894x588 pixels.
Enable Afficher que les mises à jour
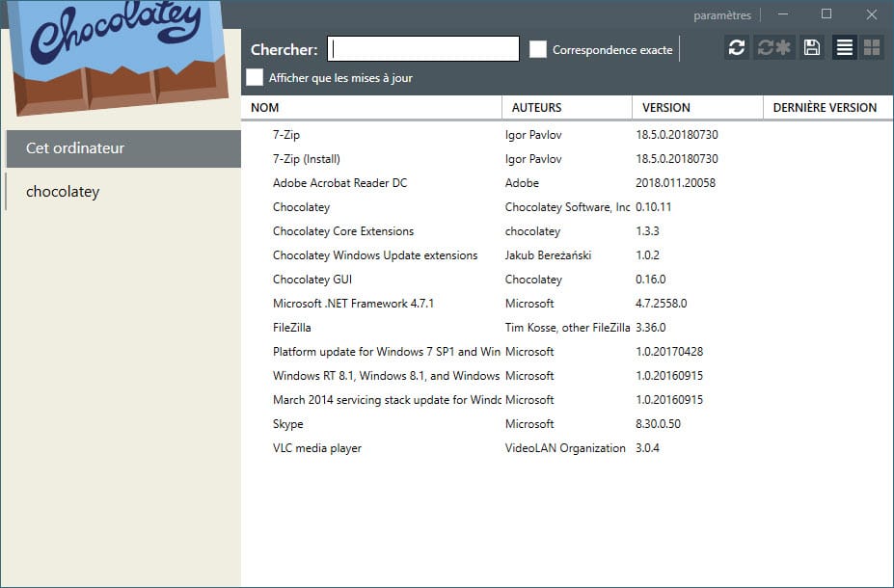255,77
